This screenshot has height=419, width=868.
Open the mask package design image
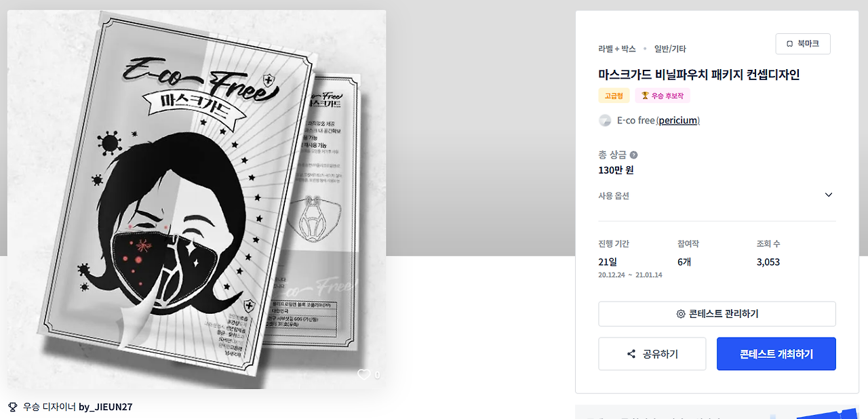196,199
